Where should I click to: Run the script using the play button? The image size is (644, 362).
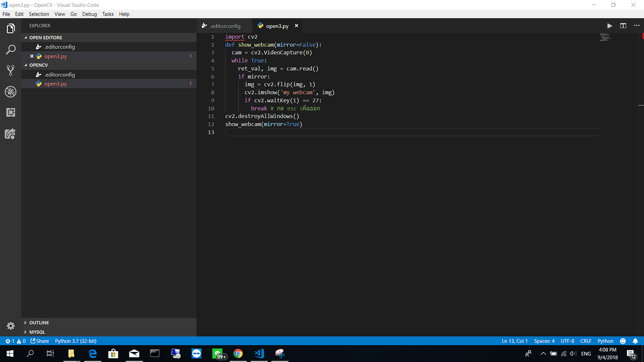tap(609, 26)
